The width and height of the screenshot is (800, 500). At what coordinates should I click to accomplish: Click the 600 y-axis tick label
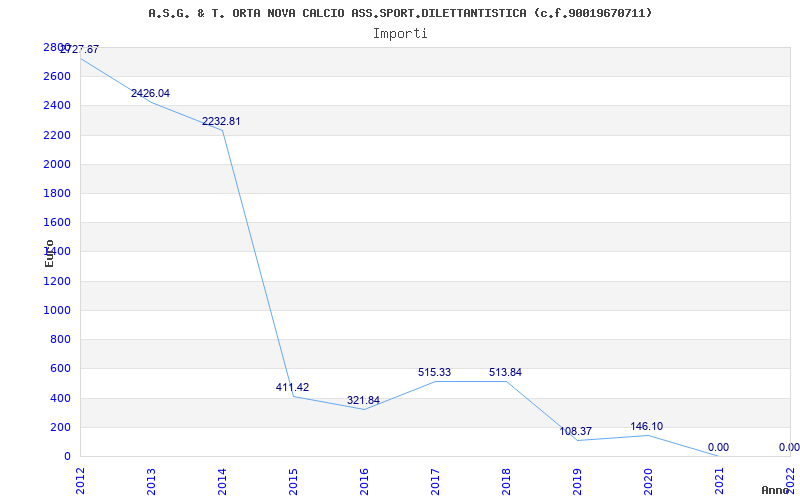pyautogui.click(x=61, y=368)
